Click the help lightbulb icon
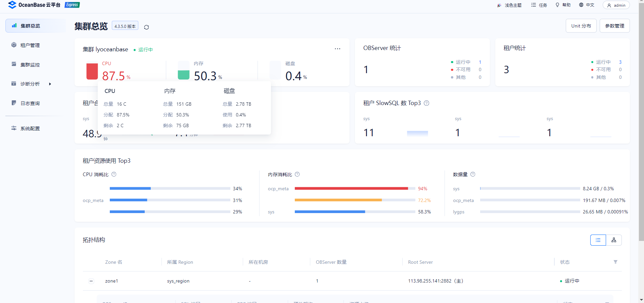The width and height of the screenshot is (644, 303). [x=557, y=5]
